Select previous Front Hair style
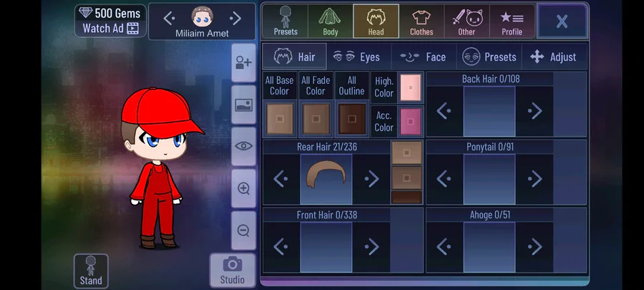The width and height of the screenshot is (644, 290). pos(281,247)
